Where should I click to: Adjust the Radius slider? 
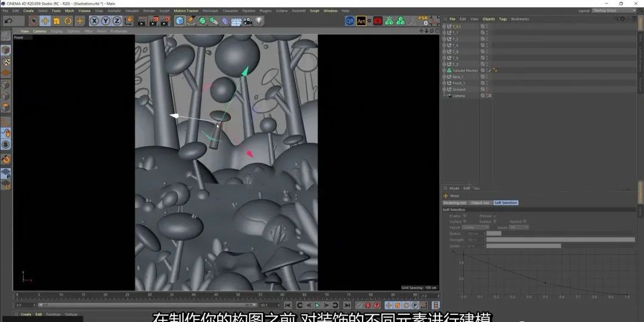click(560, 233)
